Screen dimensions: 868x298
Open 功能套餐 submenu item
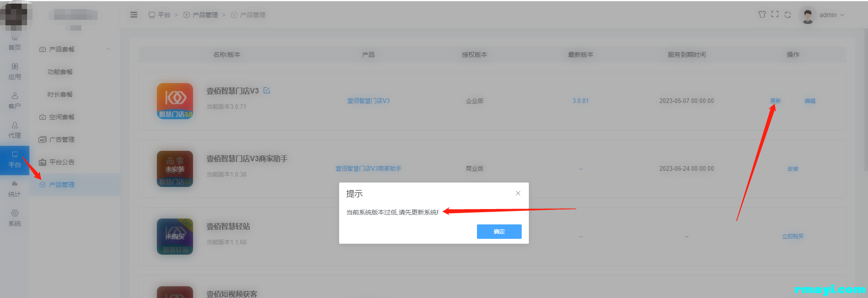coord(60,72)
